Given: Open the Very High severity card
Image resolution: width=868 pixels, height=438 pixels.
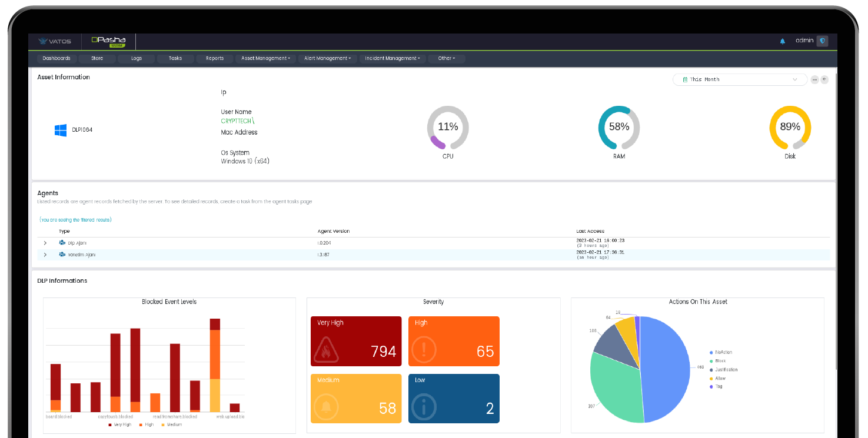Looking at the screenshot, I should (x=356, y=341).
